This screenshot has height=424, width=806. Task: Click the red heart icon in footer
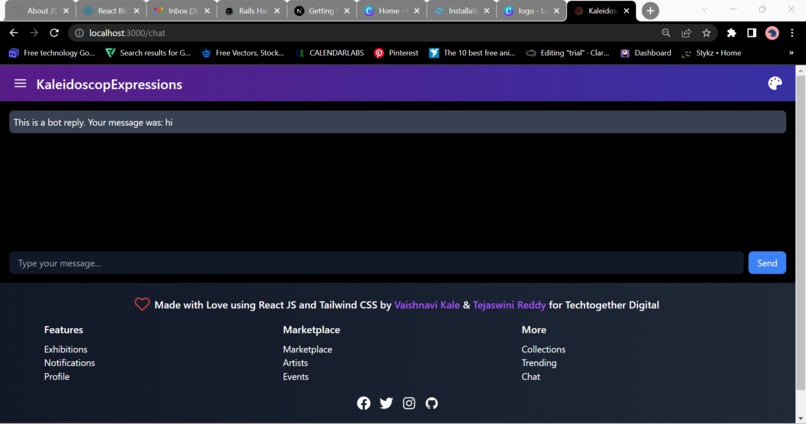(142, 304)
